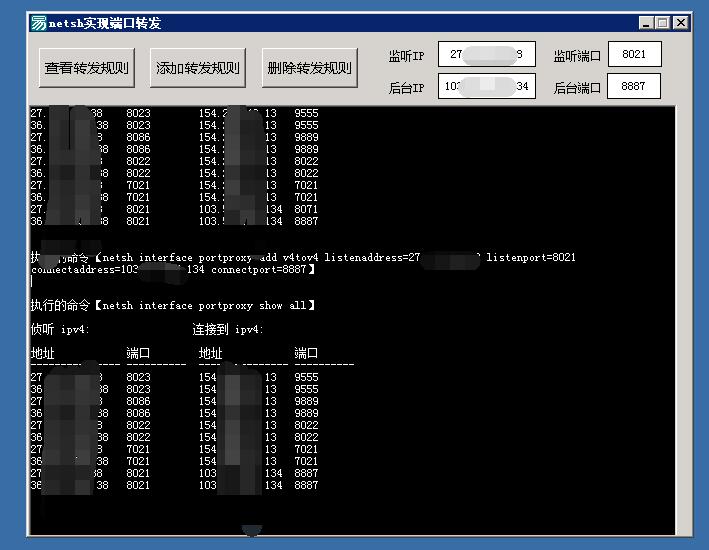Click the 查看转发规则 button

[x=87, y=68]
